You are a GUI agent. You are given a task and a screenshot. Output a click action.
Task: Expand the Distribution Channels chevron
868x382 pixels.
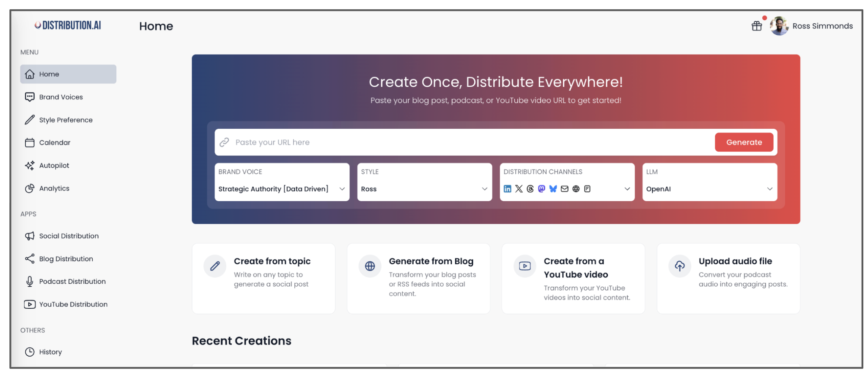point(627,189)
